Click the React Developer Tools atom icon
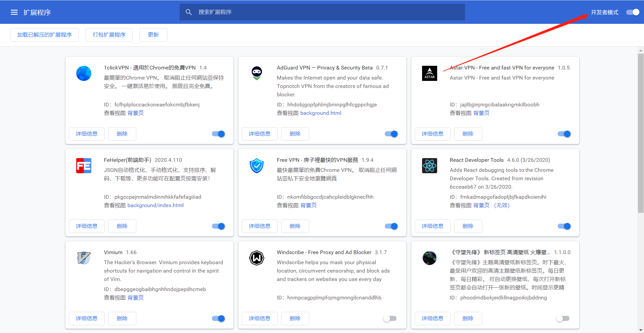This screenshot has height=333, width=644. tap(429, 165)
